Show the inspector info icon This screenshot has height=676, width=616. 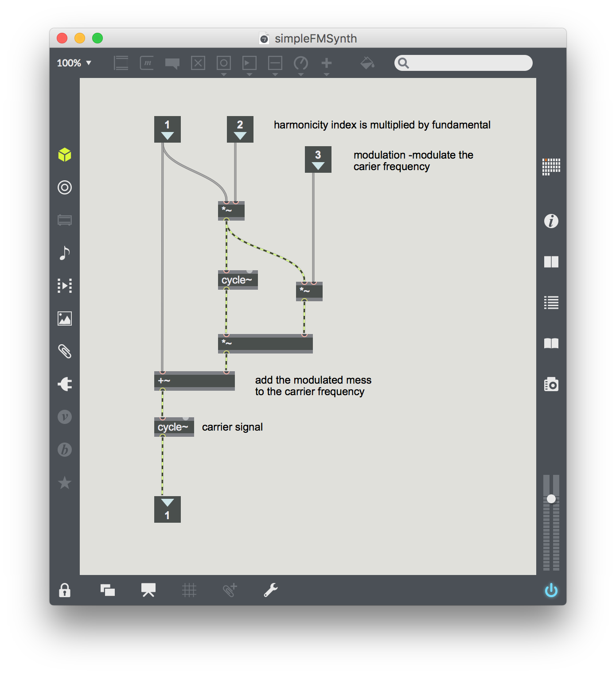[x=551, y=221]
